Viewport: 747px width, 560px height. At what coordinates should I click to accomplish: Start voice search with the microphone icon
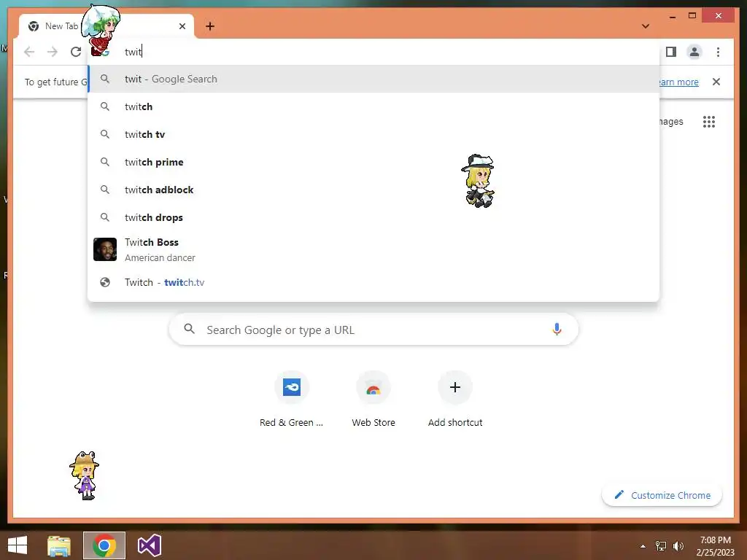557,330
